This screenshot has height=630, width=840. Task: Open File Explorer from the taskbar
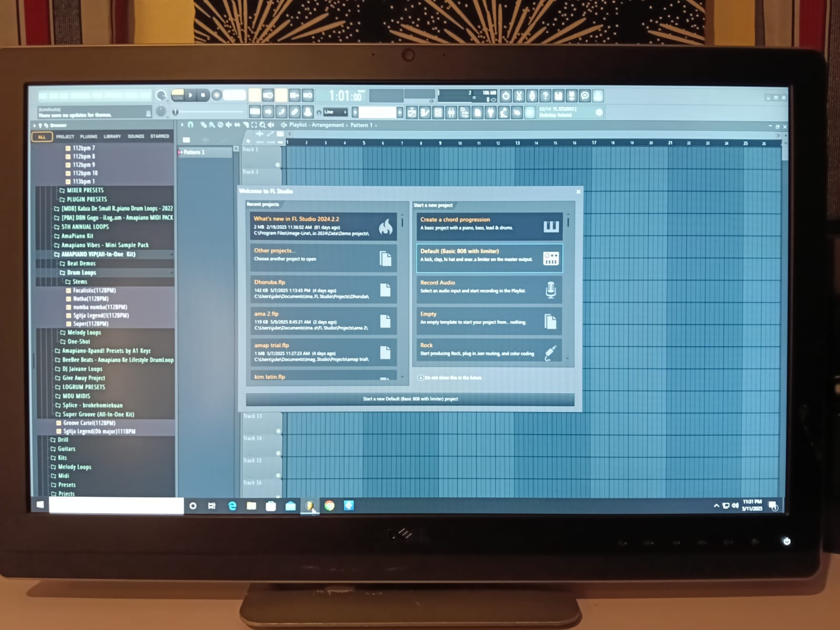251,506
